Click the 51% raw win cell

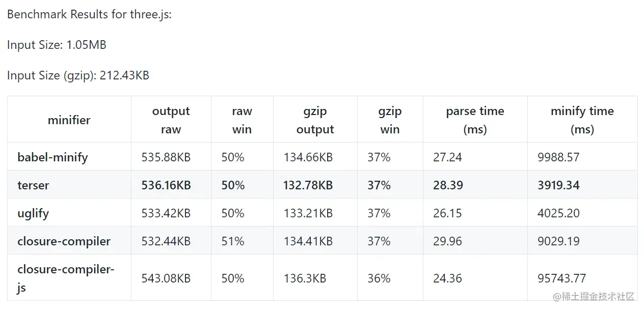[x=233, y=241]
